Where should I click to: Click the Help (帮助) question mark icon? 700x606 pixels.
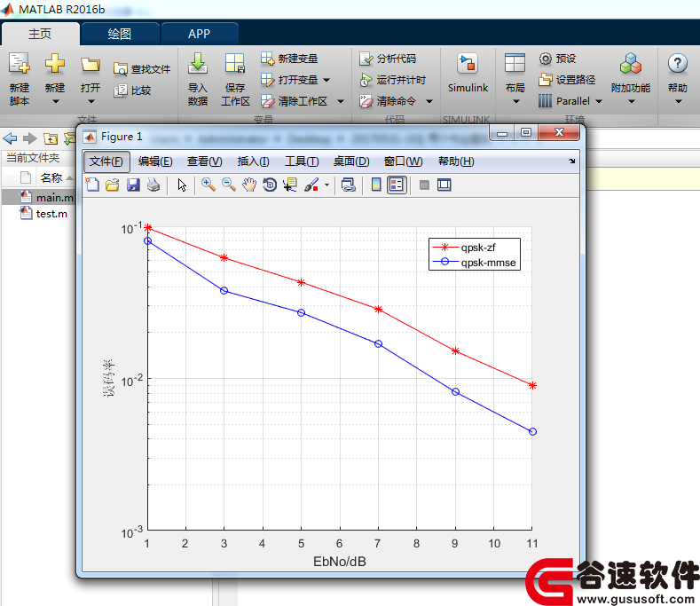click(677, 64)
